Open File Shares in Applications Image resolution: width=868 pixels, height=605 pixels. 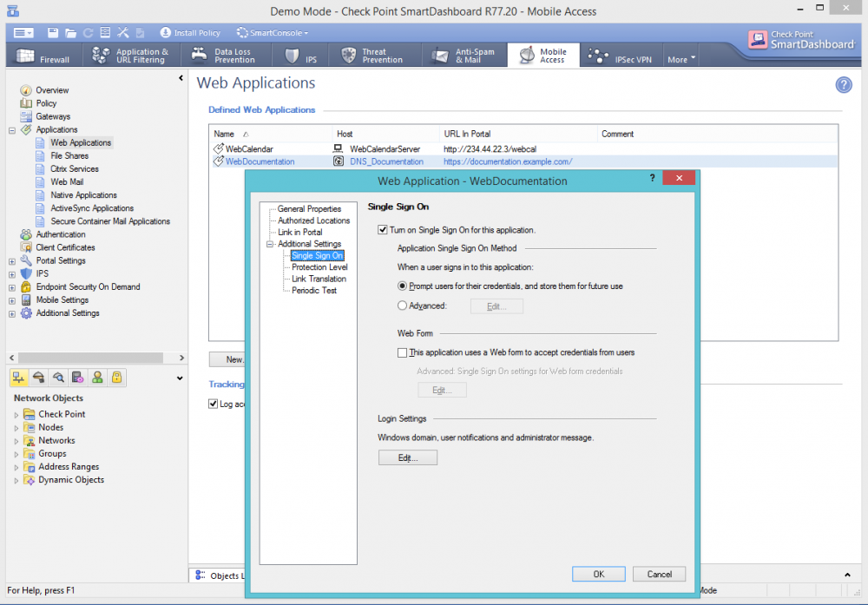tap(69, 155)
